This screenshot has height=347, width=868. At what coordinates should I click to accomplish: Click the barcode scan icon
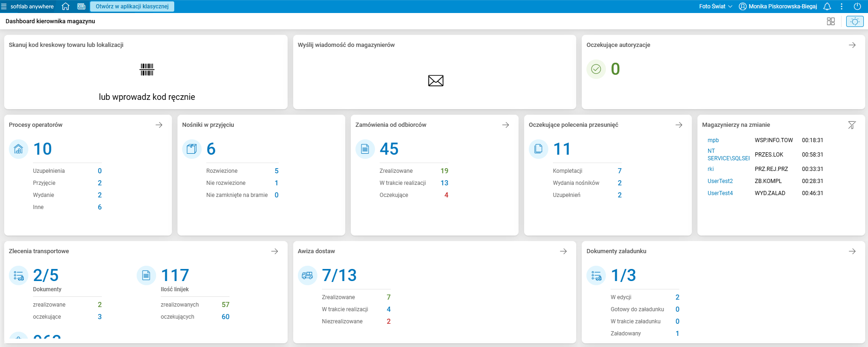pyautogui.click(x=147, y=70)
